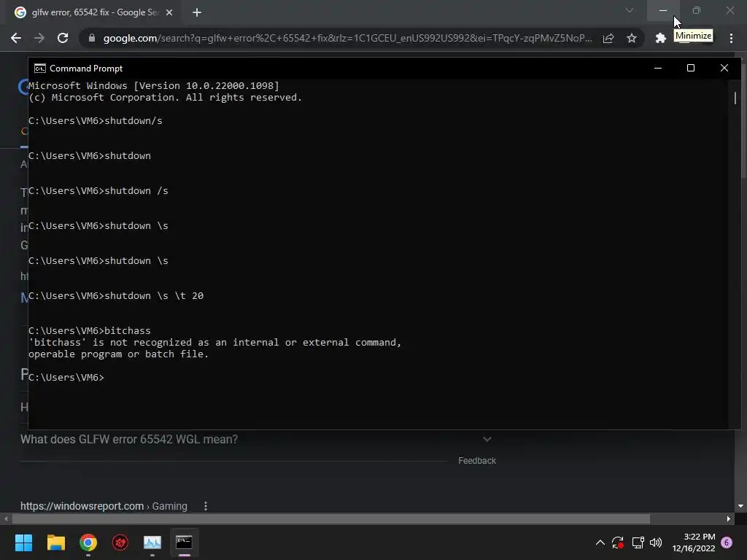Click the Microsoft Windows version text line
This screenshot has width=747, height=560.
click(153, 86)
